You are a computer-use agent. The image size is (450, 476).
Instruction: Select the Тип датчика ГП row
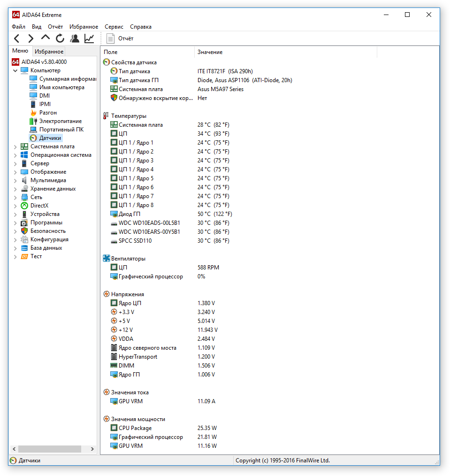[x=201, y=80]
